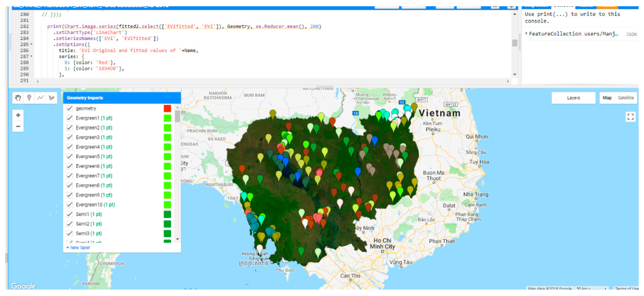The height and width of the screenshot is (296, 644).
Task: Open Evergreen1 green color swatch
Action: coord(167,118)
